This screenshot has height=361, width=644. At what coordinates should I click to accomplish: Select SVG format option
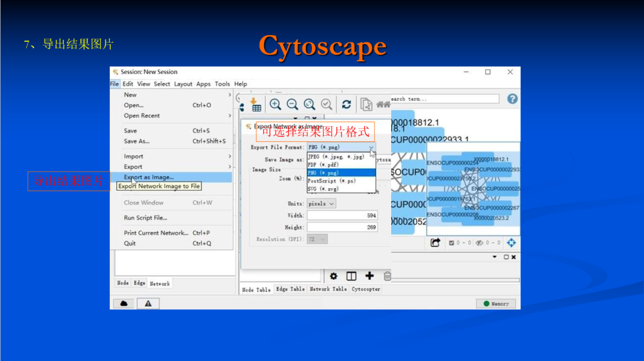341,189
